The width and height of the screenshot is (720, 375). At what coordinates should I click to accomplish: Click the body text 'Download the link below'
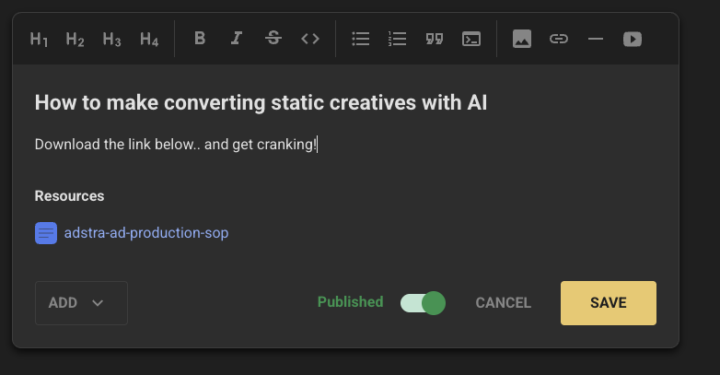tap(114, 145)
